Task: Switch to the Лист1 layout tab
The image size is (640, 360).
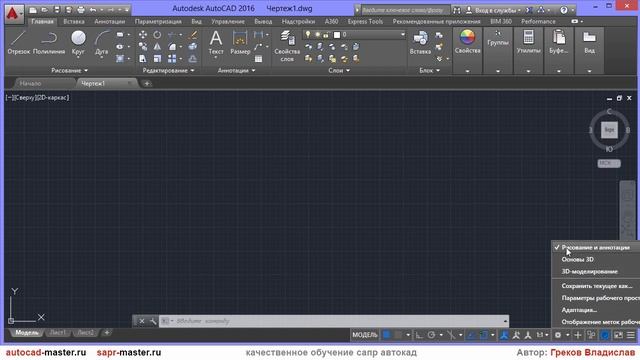Action: point(57,333)
